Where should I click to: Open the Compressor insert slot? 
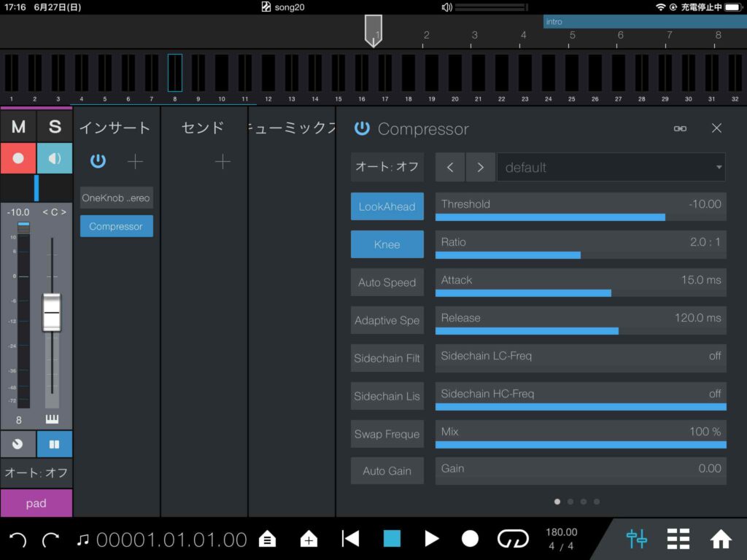tap(115, 226)
